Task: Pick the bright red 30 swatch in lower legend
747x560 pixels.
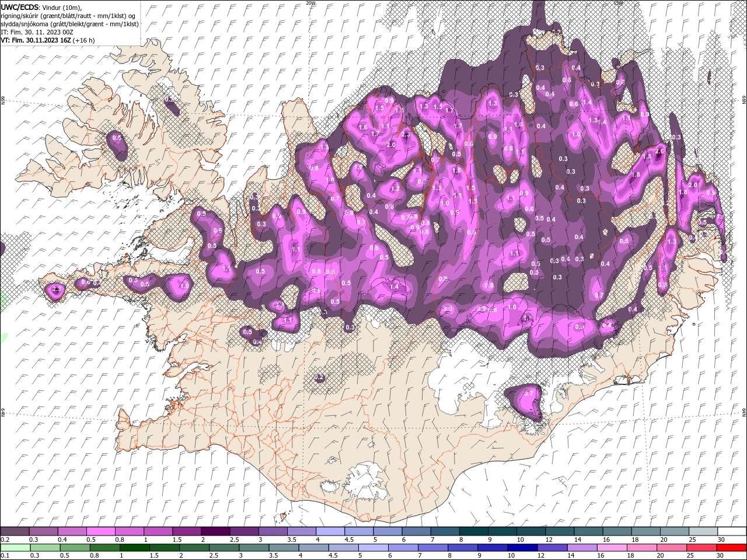Action: coord(732,548)
